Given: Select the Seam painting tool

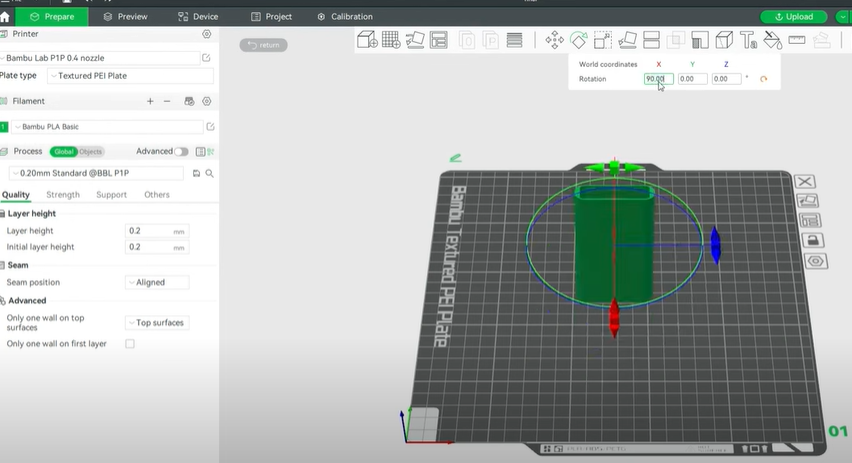Looking at the screenshot, I should point(724,40).
